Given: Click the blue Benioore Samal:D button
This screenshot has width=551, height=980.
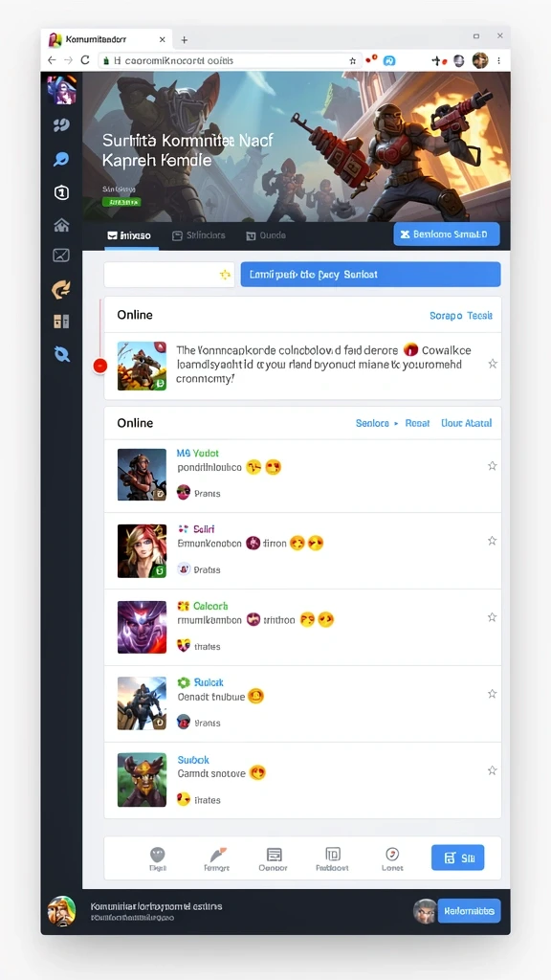Looking at the screenshot, I should point(447,234).
